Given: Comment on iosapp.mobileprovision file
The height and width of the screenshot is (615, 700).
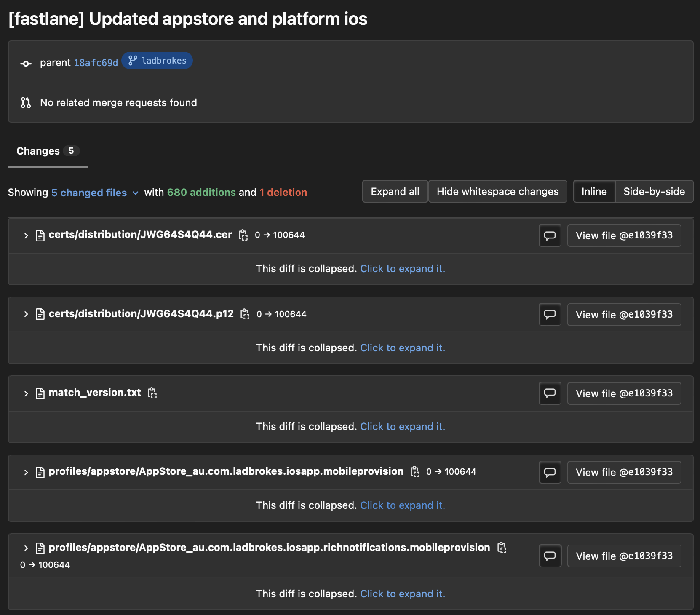Looking at the screenshot, I should (550, 472).
